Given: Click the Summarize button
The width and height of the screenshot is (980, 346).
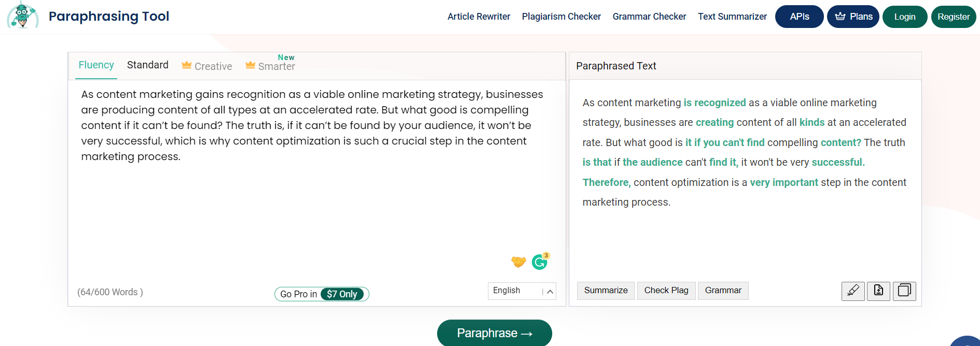Looking at the screenshot, I should click(x=606, y=291).
